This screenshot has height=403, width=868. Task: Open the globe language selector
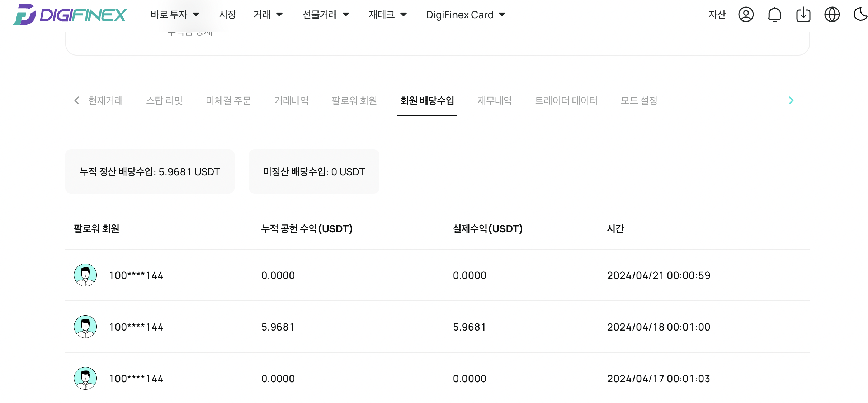832,15
